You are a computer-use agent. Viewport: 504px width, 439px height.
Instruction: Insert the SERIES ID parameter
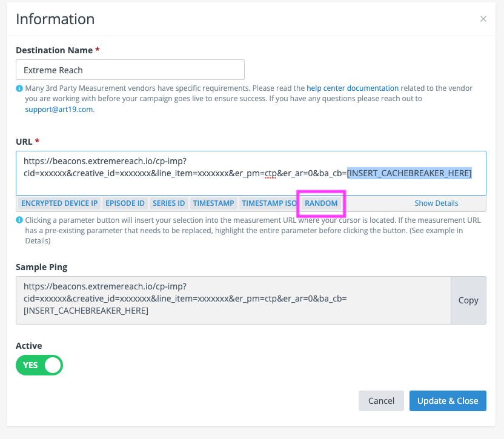point(169,203)
